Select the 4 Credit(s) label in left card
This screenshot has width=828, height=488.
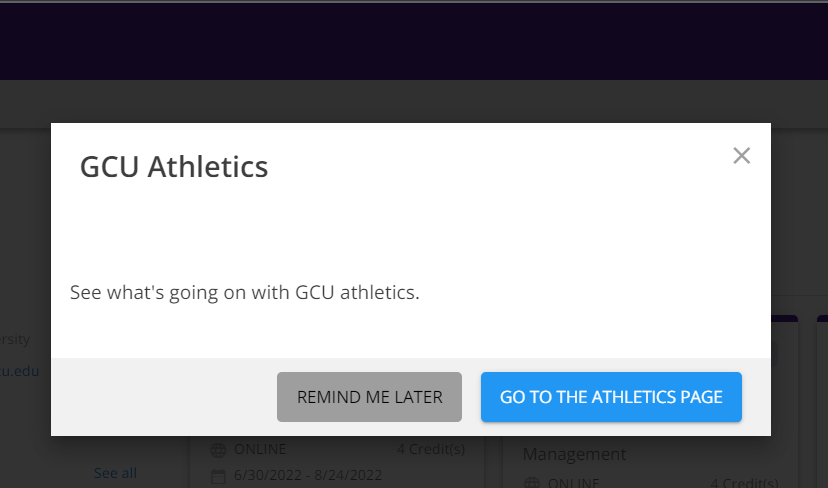(431, 449)
